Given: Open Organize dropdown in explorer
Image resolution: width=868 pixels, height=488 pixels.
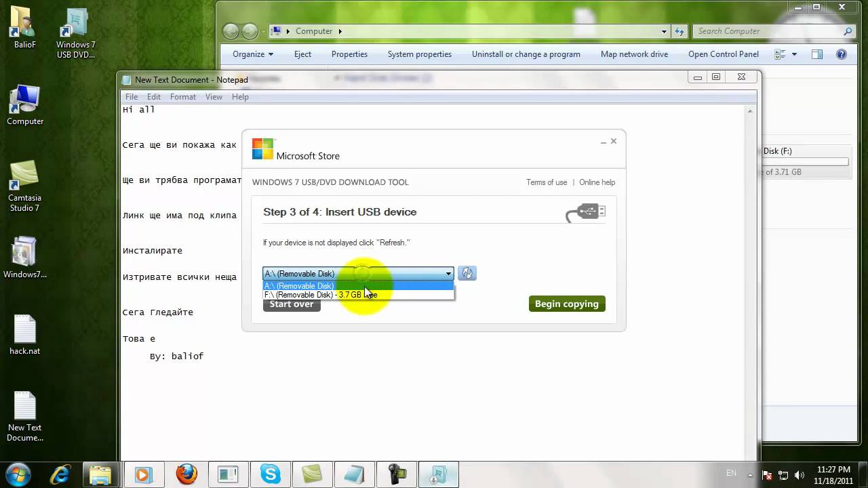Looking at the screenshot, I should coord(253,54).
